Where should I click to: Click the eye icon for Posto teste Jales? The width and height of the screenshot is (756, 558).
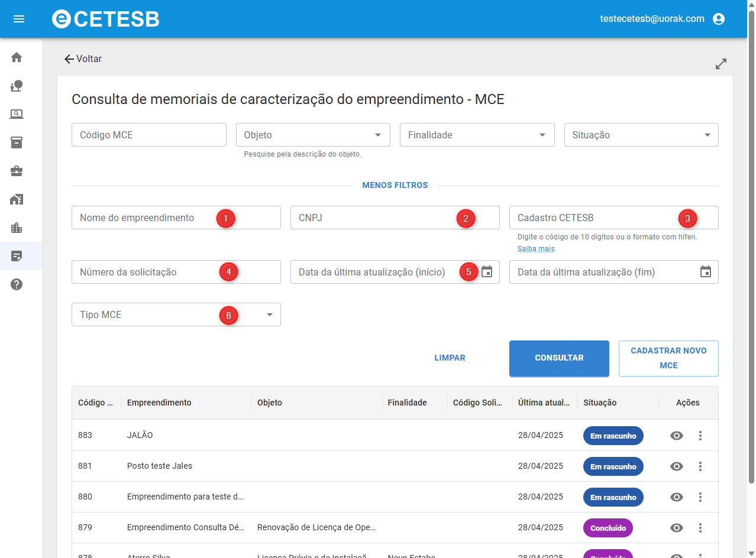coord(677,466)
